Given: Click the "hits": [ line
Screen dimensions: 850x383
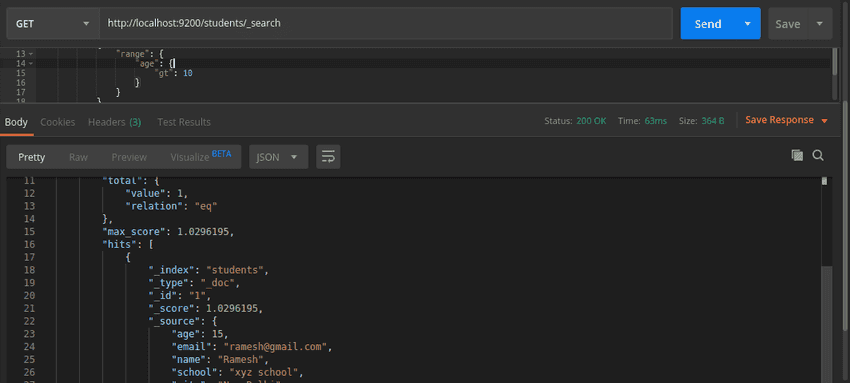Looking at the screenshot, I should click(x=128, y=244).
